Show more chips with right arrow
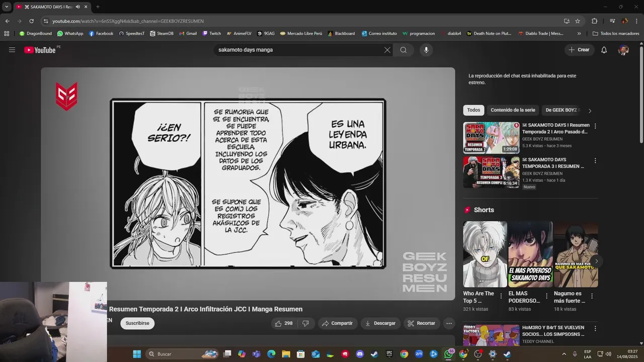Image resolution: width=644 pixels, height=362 pixels. [590, 111]
